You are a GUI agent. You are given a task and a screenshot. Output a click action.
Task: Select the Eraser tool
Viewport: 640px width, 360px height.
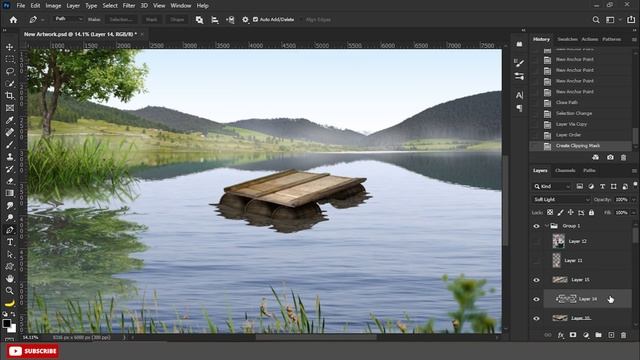pos(9,181)
